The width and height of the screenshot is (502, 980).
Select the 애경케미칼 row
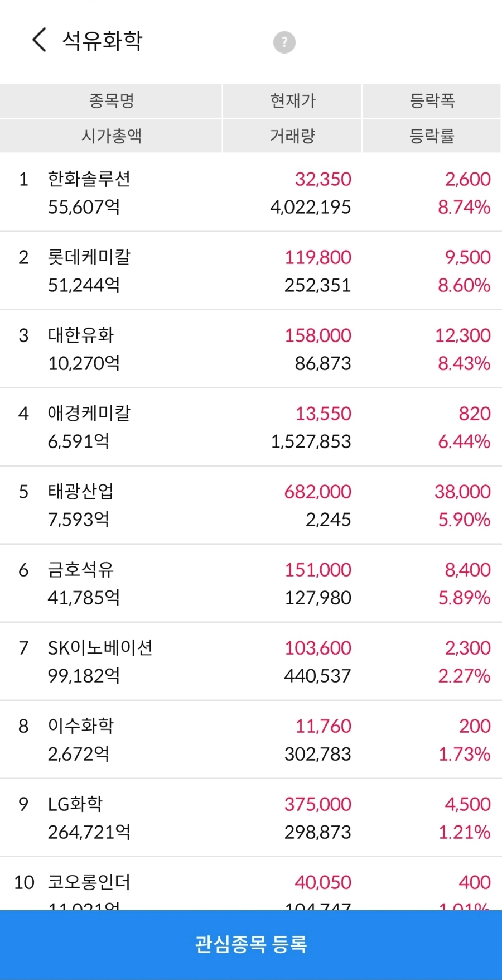pyautogui.click(x=251, y=427)
